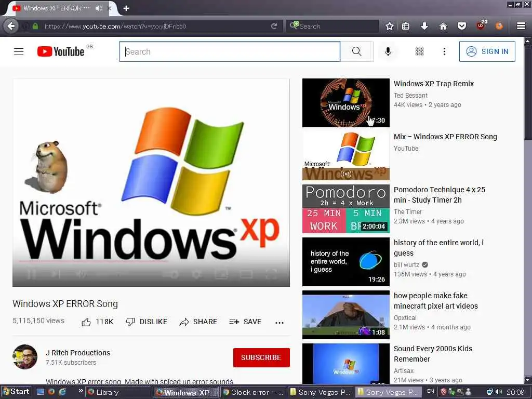
Task: Switch player to miniplayer
Action: tap(221, 274)
